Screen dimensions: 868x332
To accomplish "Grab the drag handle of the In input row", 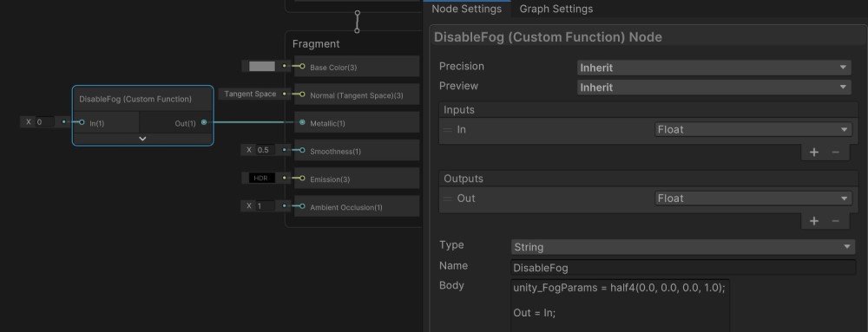I will click(x=447, y=130).
